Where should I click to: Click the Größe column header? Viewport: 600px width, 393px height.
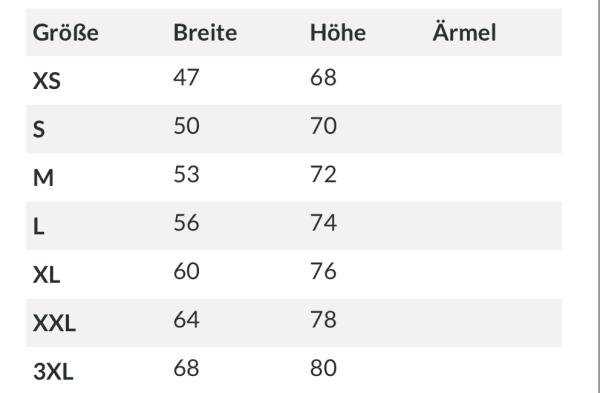pos(65,33)
